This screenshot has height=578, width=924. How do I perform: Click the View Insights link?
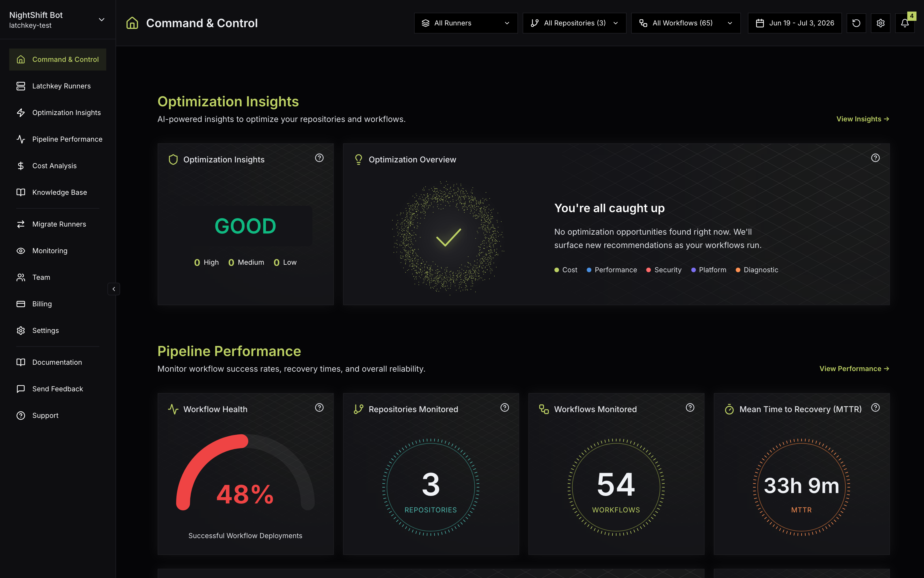point(862,119)
